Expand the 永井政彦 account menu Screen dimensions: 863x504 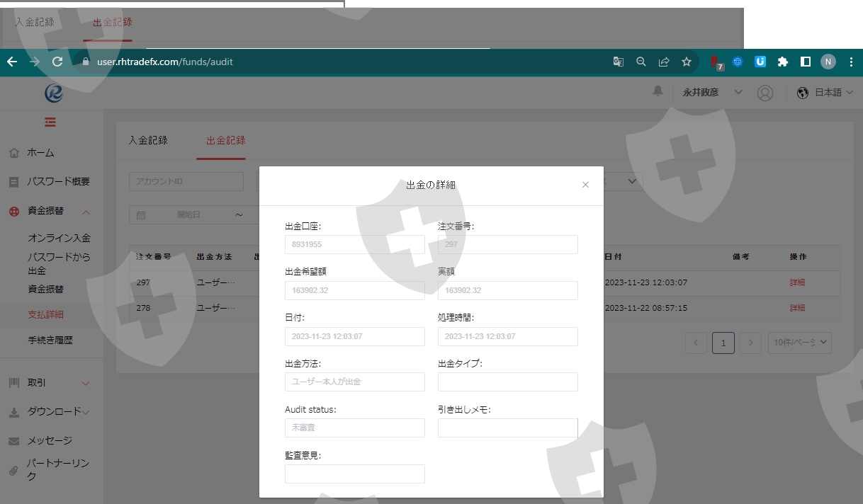pos(711,93)
